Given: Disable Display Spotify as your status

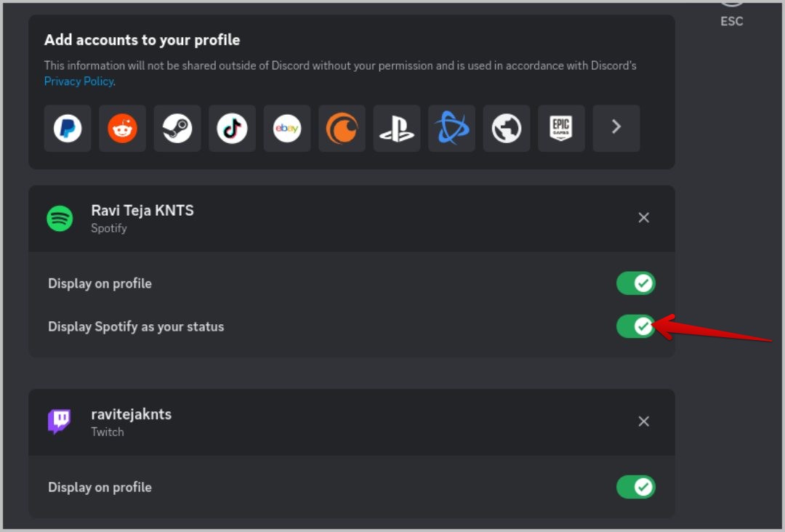Looking at the screenshot, I should 636,326.
